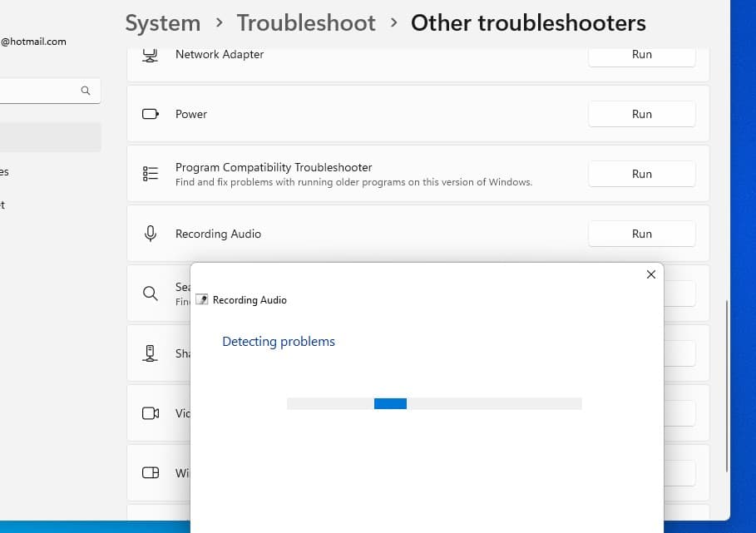Click the Power battery icon

click(x=151, y=114)
